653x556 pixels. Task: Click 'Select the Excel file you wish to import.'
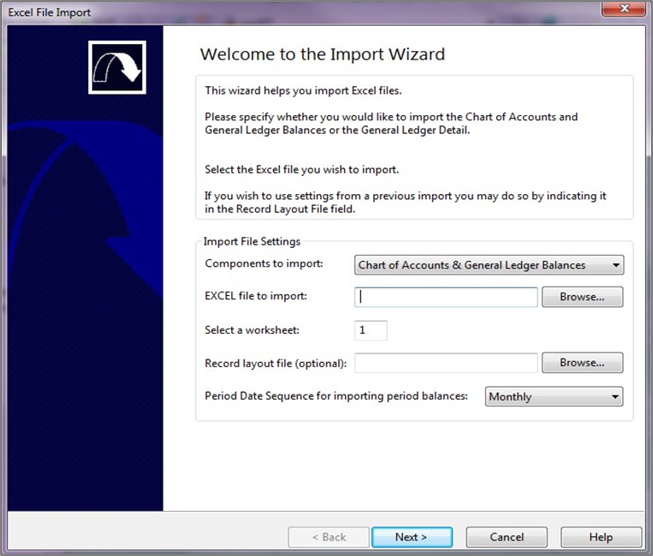pos(302,170)
